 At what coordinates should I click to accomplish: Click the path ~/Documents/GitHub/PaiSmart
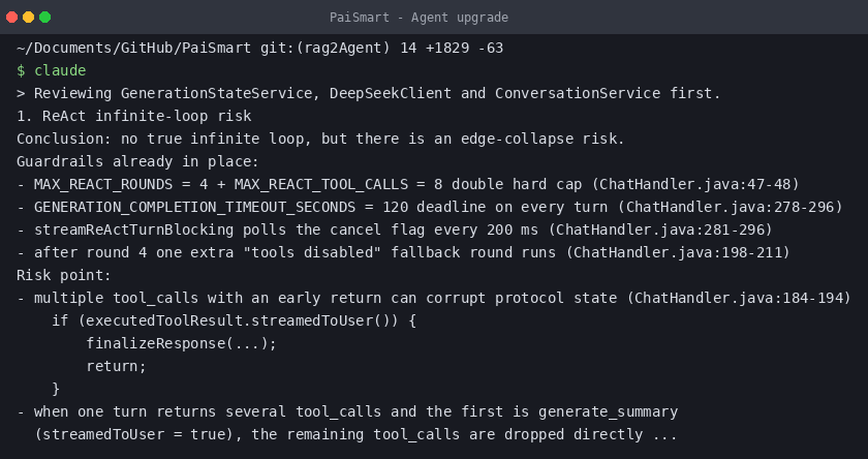click(134, 48)
